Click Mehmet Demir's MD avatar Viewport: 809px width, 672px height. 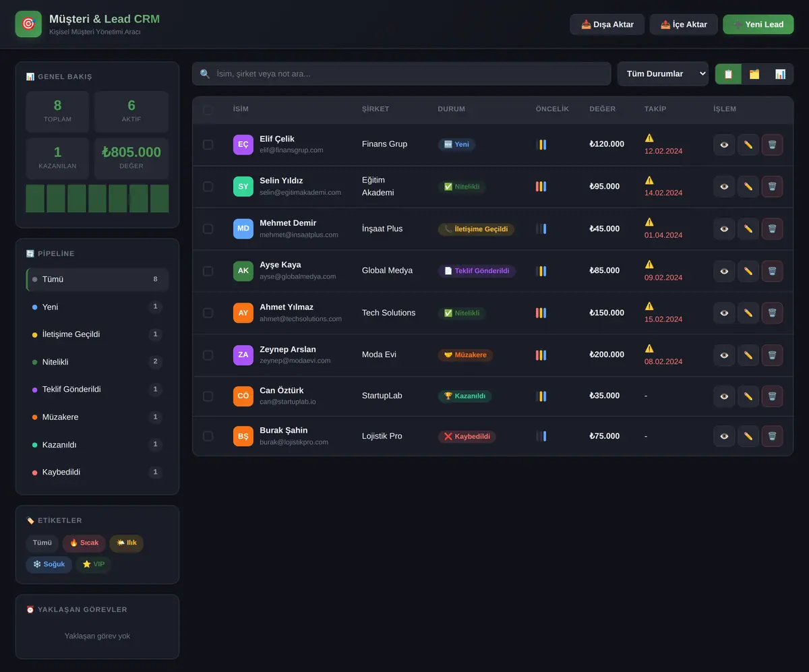click(x=243, y=228)
